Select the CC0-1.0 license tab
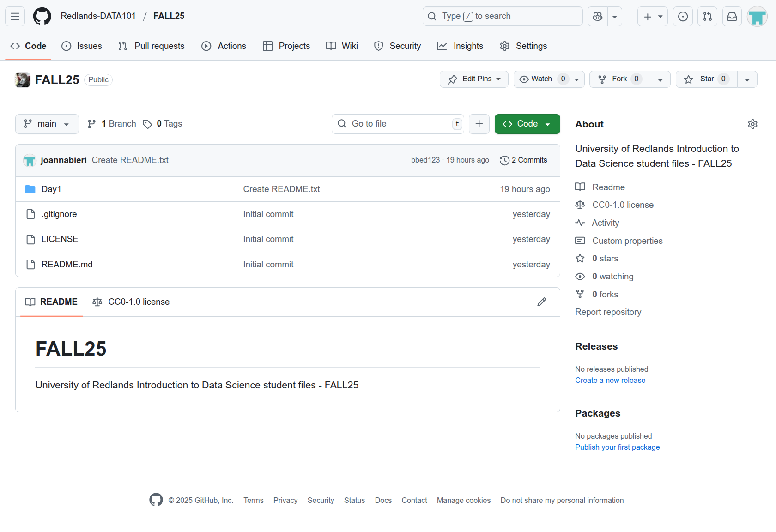Screen dimensions: 776x532 click(131, 302)
